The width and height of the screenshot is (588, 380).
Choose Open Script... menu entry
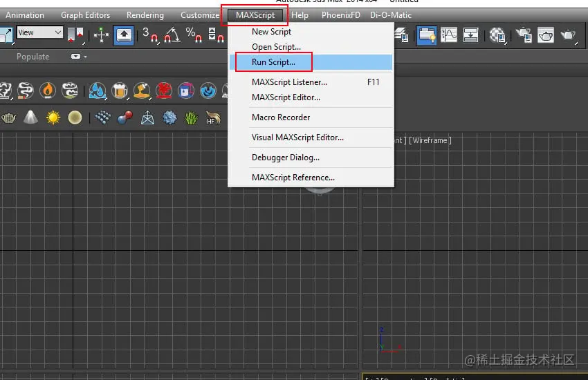click(311, 47)
